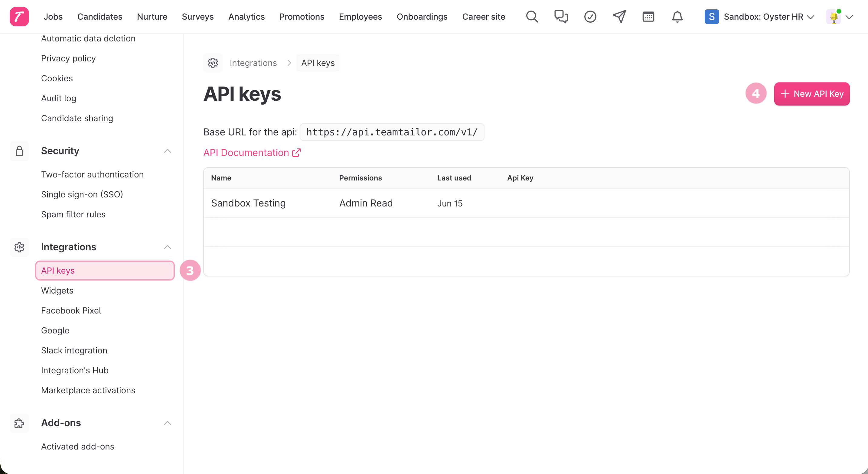The height and width of the screenshot is (474, 868).
Task: Open Activated add-ons
Action: (x=77, y=446)
